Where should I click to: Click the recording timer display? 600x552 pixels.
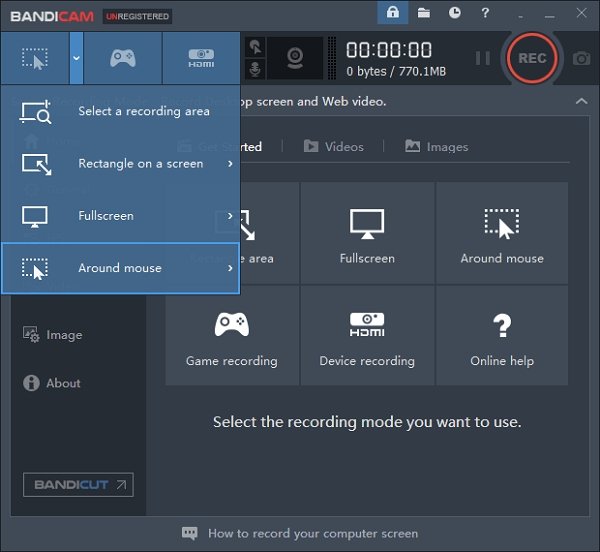click(389, 50)
